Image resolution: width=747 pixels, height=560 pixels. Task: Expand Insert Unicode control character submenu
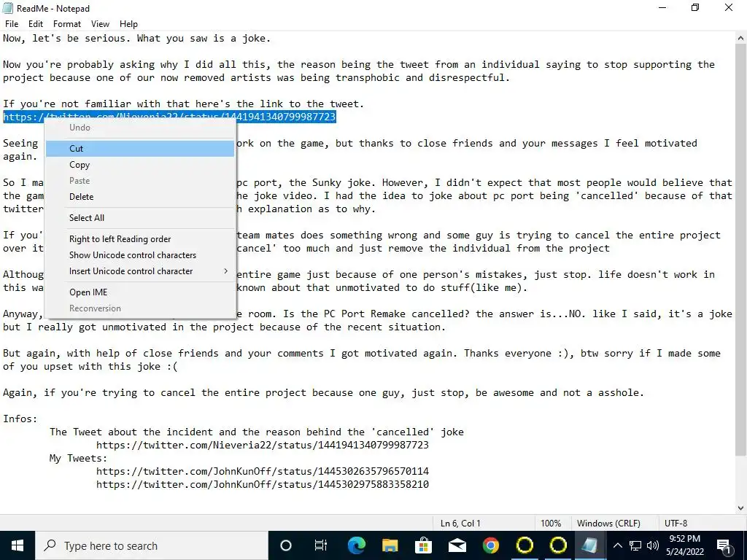(140, 271)
